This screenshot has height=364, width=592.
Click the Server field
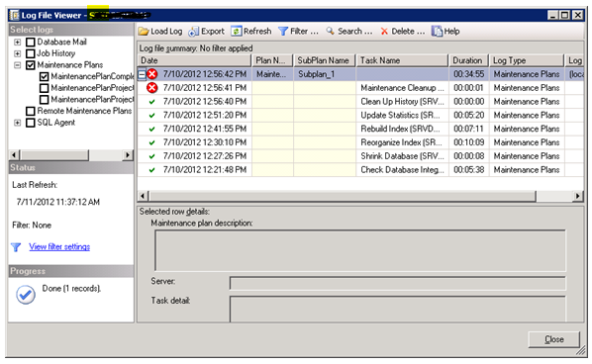398,283
